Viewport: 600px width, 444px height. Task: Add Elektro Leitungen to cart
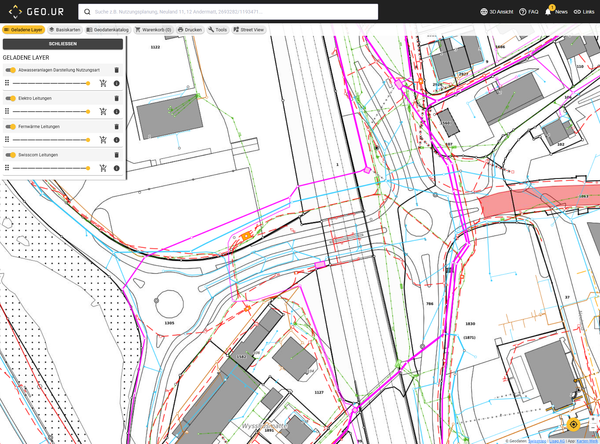[x=103, y=111]
